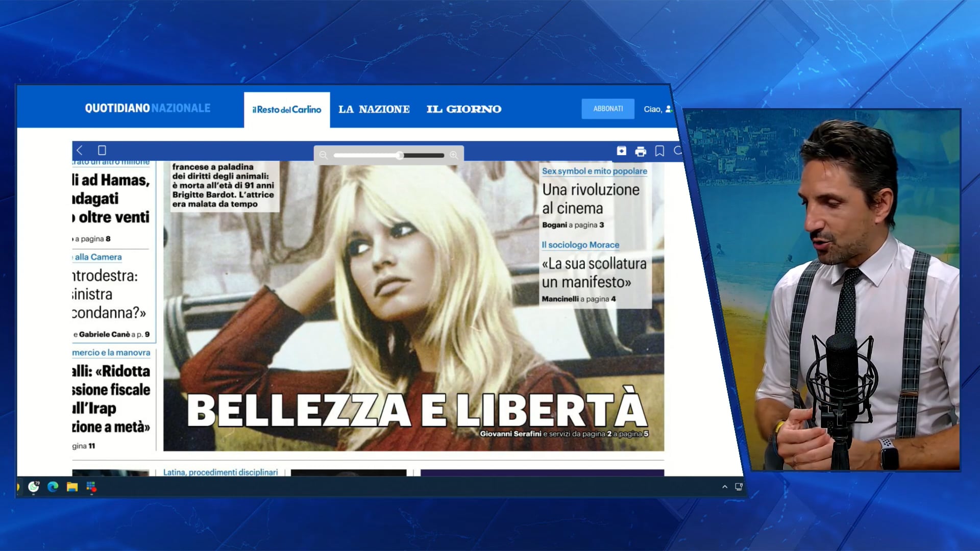
Task: Click the download archive icon
Action: (x=621, y=151)
